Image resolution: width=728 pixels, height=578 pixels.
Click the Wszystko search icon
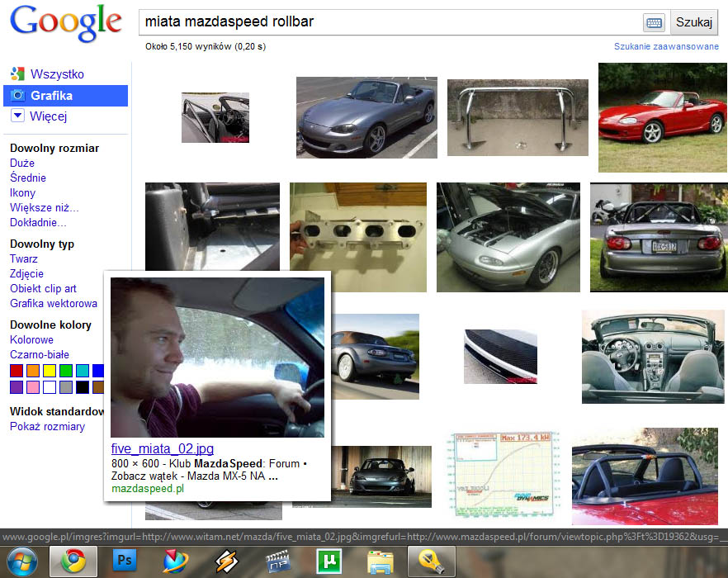[x=17, y=73]
